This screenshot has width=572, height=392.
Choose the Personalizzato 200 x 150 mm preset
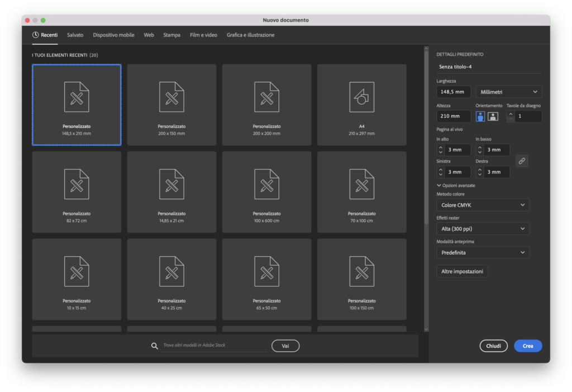tap(171, 104)
